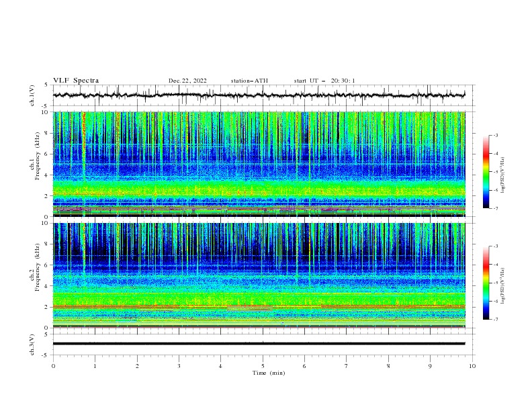This screenshot has height=411, width=532.
Task: Click the date 'Dec. 22, 2022'
Action: coord(187,81)
